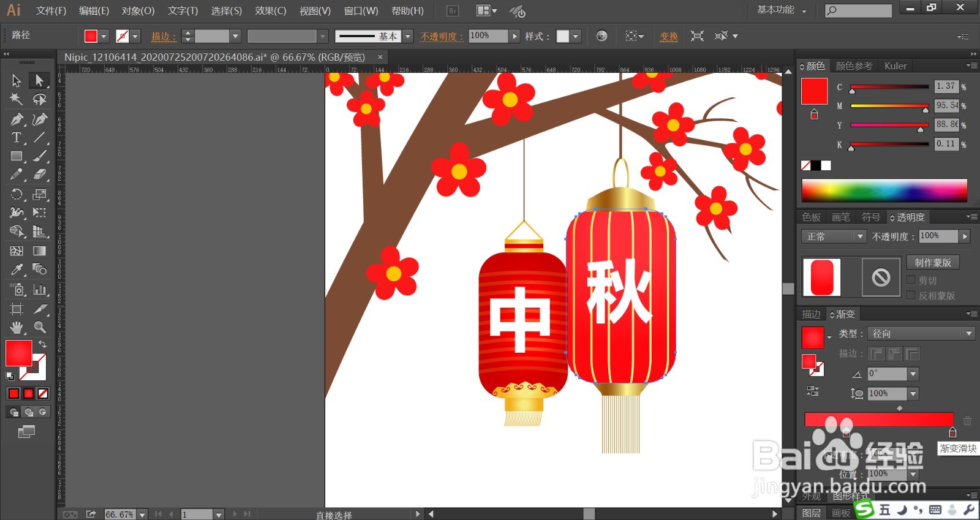The width and height of the screenshot is (980, 520).
Task: Set paint mode to None
Action: tap(43, 393)
